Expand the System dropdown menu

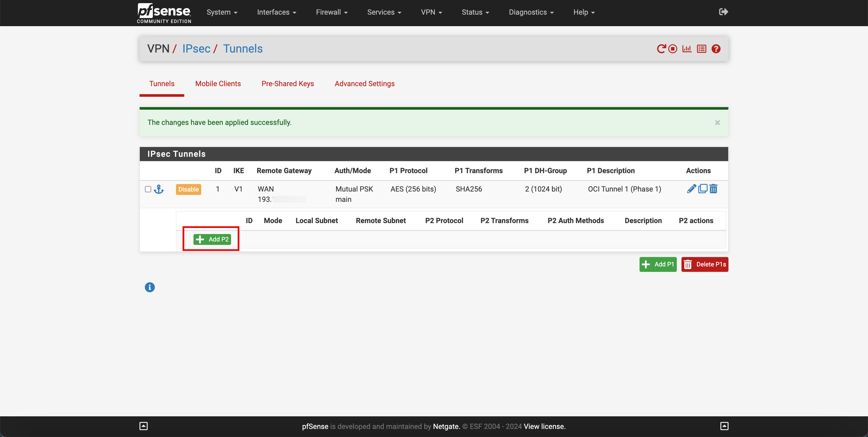220,12
